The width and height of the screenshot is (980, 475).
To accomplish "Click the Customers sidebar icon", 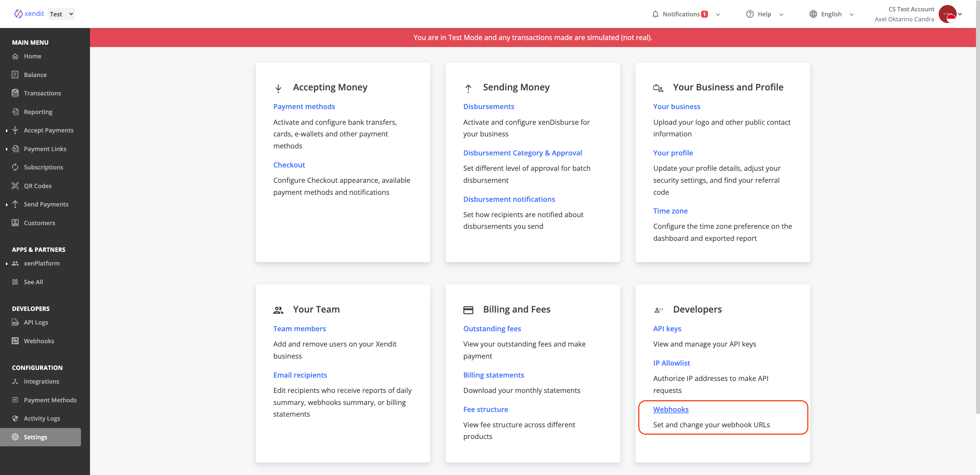I will (15, 223).
